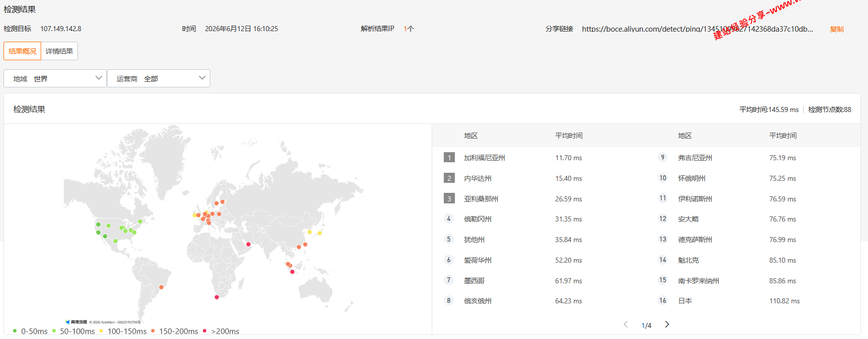Click the share link URL text
The width and height of the screenshot is (868, 339).
tap(697, 29)
